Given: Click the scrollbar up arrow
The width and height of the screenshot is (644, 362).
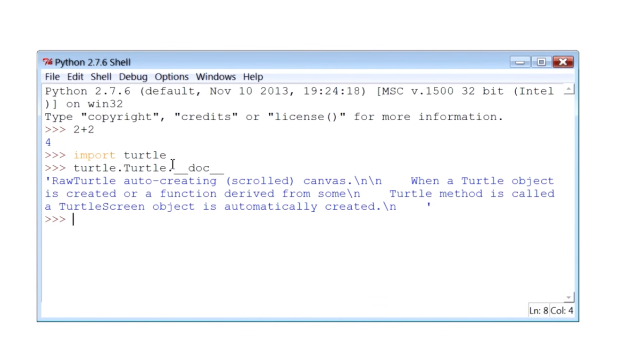Looking at the screenshot, I should 569,90.
